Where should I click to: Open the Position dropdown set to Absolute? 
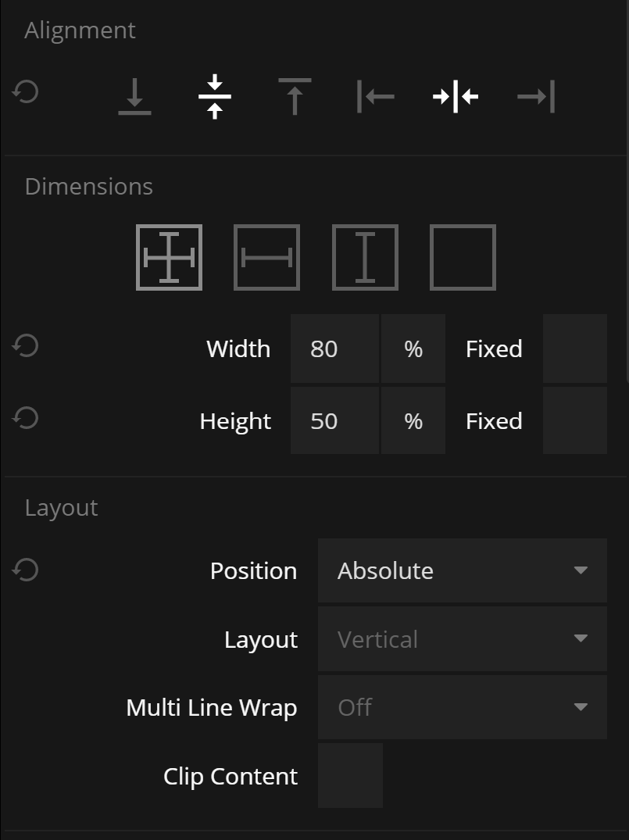click(462, 570)
